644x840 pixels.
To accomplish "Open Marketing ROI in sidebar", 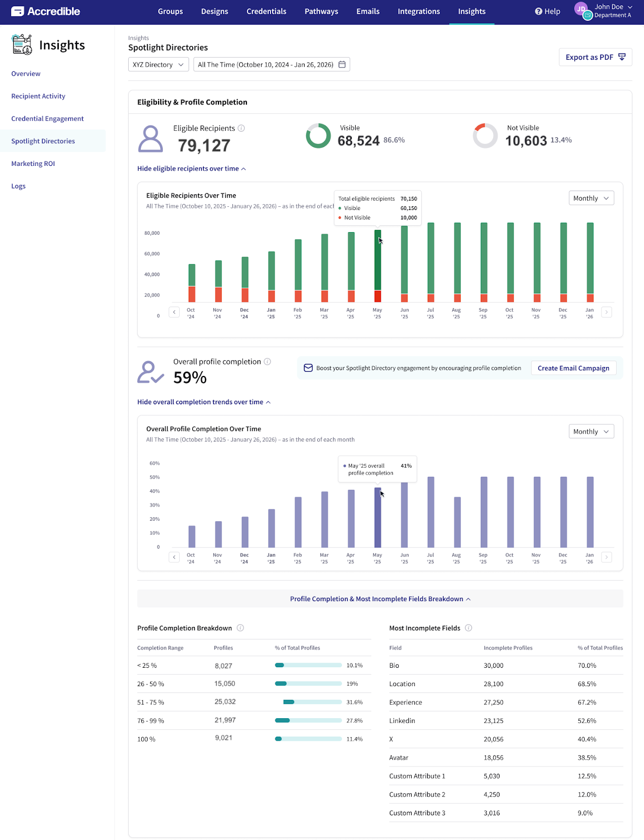I will tap(33, 164).
